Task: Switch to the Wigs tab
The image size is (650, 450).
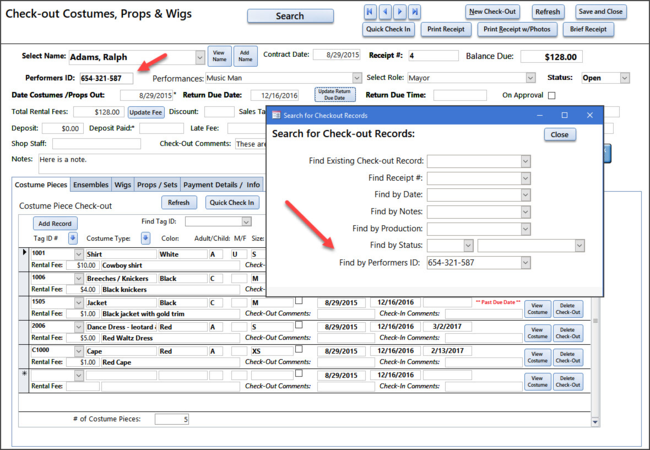Action: 122,185
